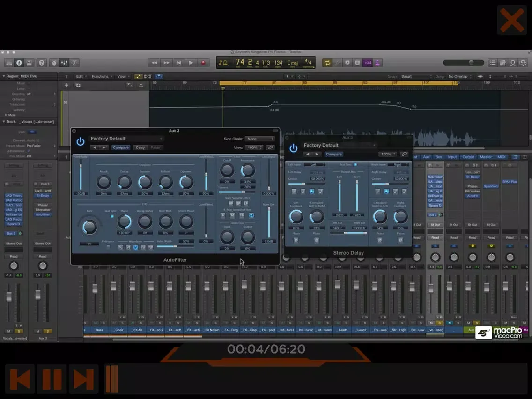532x399 pixels.
Task: Open the Editors scissors icon
Action: (x=74, y=63)
